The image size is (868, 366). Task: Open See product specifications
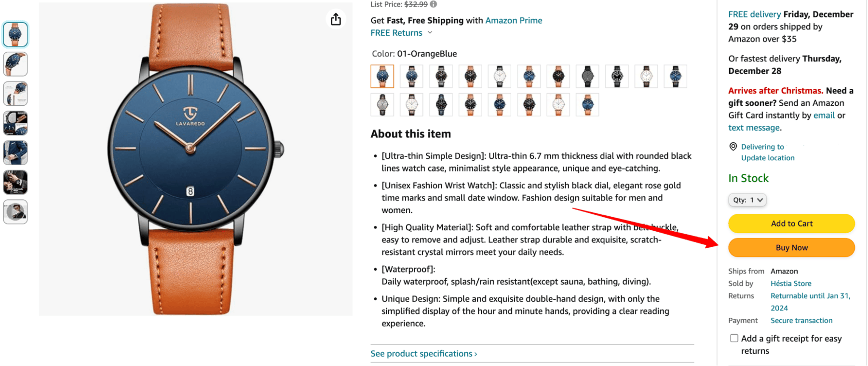(x=422, y=353)
